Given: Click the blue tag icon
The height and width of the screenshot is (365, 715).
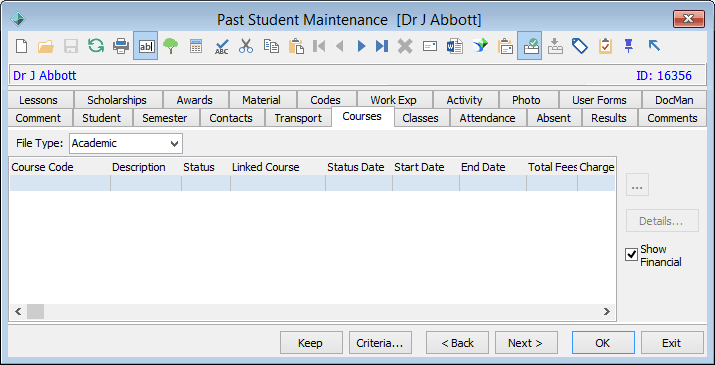Looking at the screenshot, I should click(580, 46).
